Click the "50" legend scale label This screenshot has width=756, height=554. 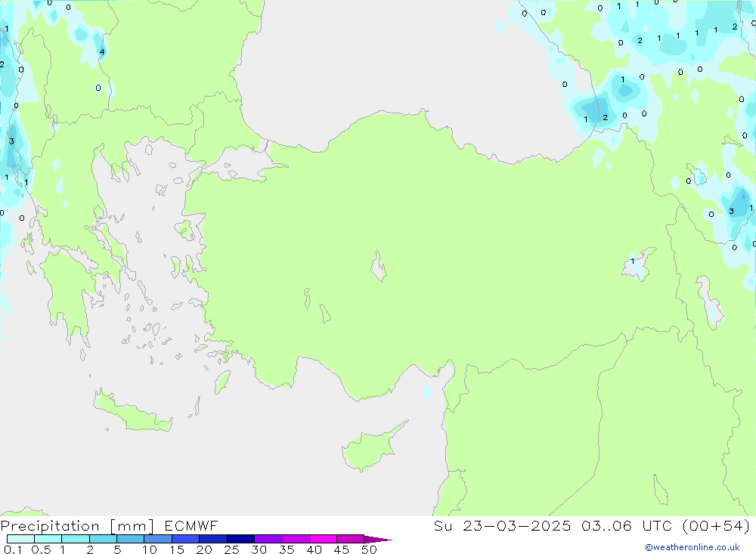pyautogui.click(x=369, y=549)
